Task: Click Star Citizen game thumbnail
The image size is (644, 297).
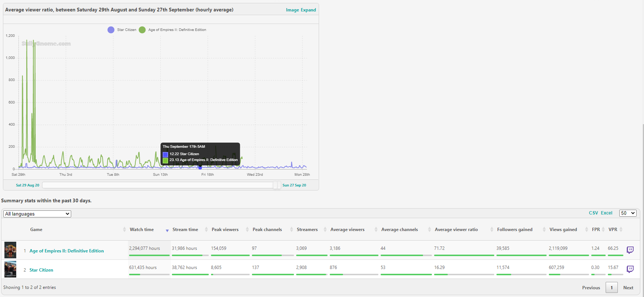Action: 10,269
